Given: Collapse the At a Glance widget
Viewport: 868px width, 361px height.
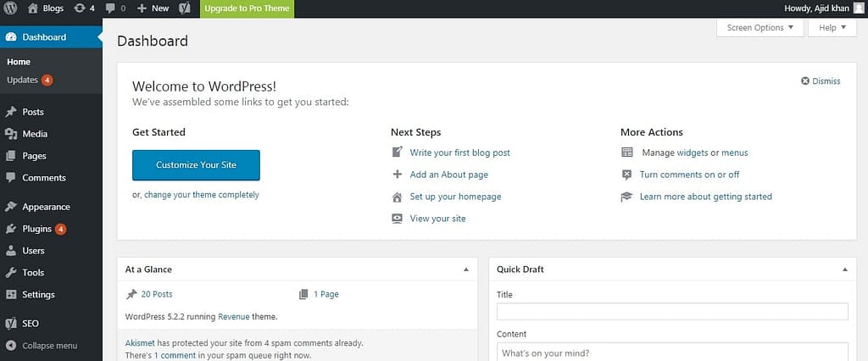Looking at the screenshot, I should [465, 269].
